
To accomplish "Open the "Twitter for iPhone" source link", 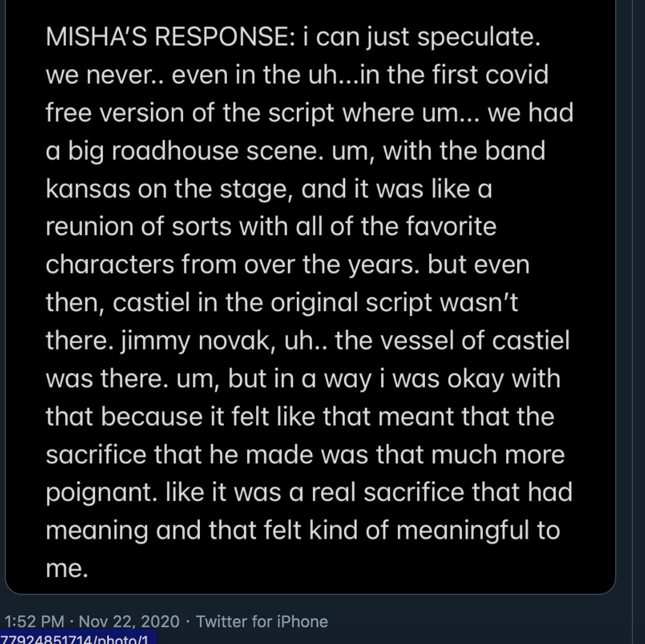I will pos(262,621).
